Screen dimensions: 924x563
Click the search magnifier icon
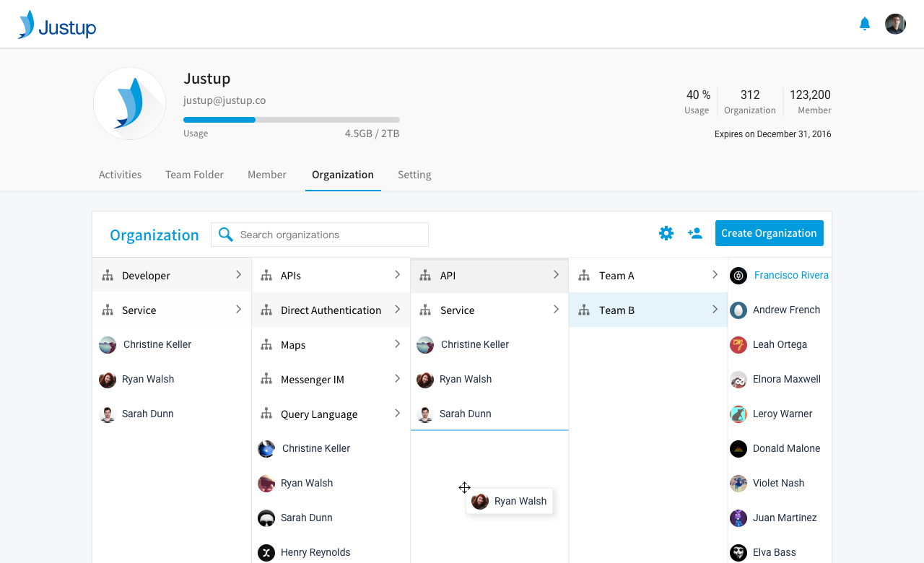226,235
